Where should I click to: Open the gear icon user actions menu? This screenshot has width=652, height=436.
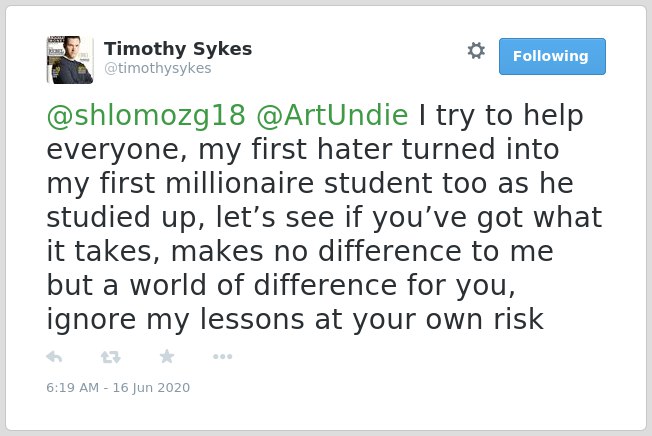click(x=476, y=51)
